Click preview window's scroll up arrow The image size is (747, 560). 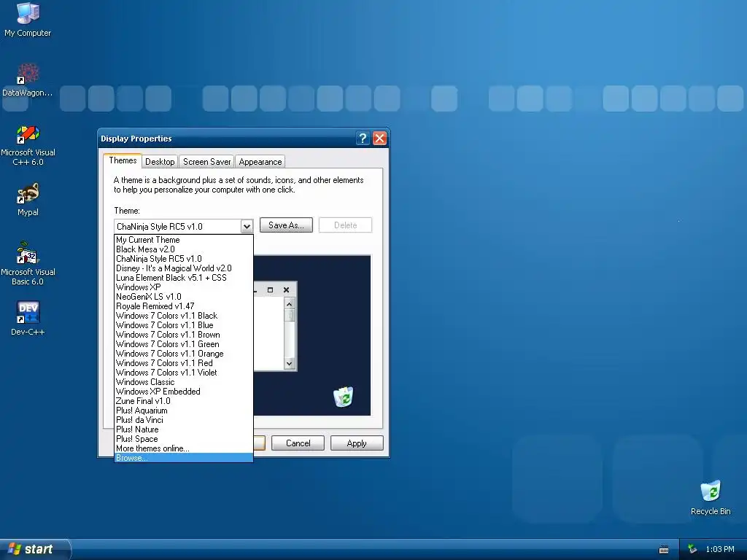(289, 304)
